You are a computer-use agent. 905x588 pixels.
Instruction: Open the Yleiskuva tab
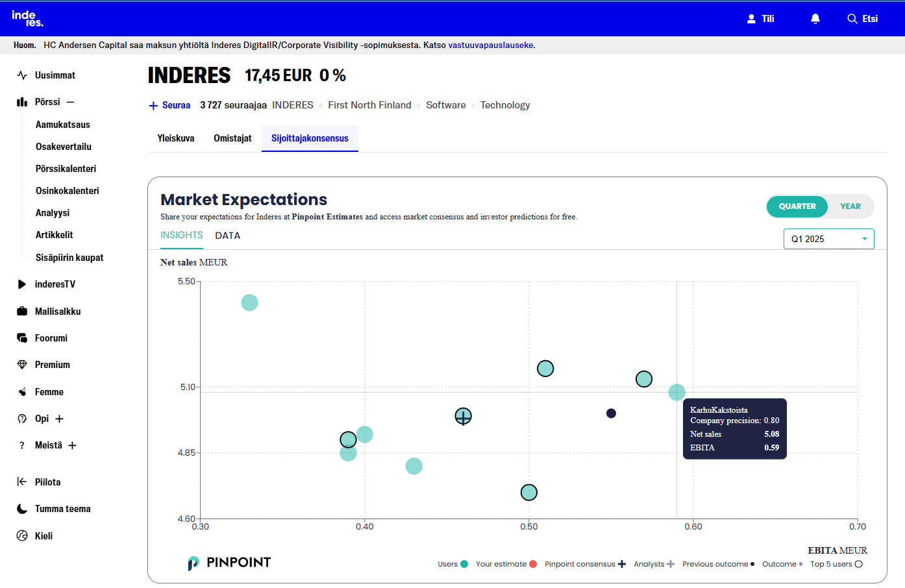176,138
